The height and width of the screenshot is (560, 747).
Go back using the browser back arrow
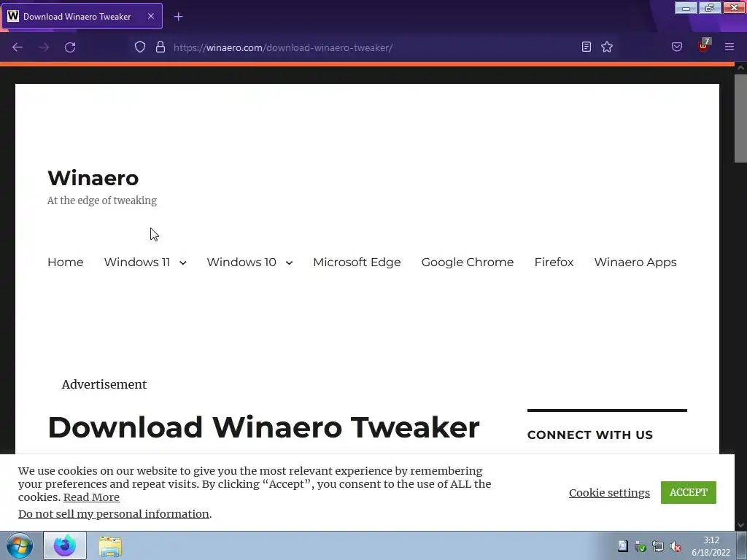pos(18,47)
